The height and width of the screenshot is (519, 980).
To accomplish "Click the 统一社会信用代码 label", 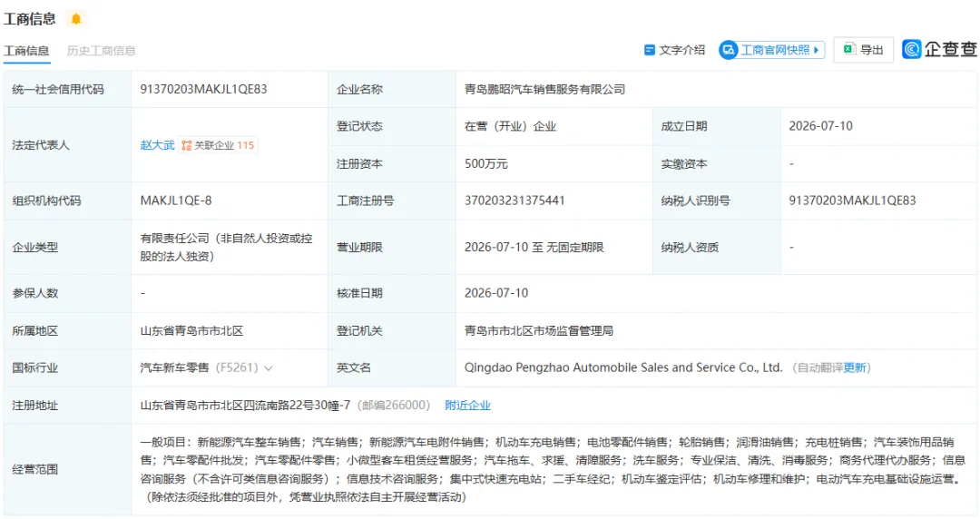I will point(58,90).
